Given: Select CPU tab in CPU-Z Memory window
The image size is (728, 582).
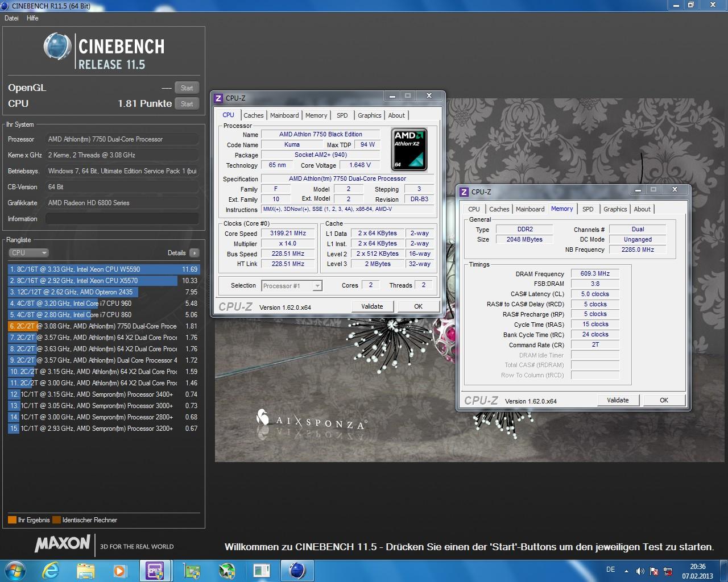Looking at the screenshot, I should (474, 209).
